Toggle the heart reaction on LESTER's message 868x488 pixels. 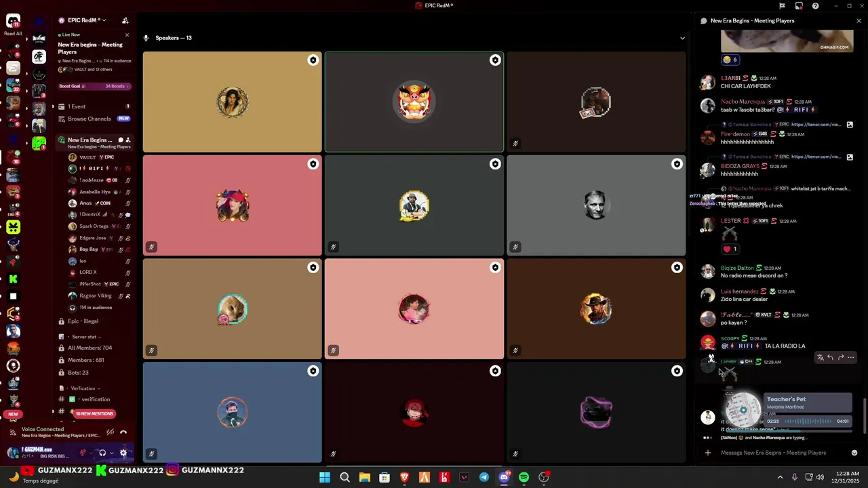(x=730, y=249)
